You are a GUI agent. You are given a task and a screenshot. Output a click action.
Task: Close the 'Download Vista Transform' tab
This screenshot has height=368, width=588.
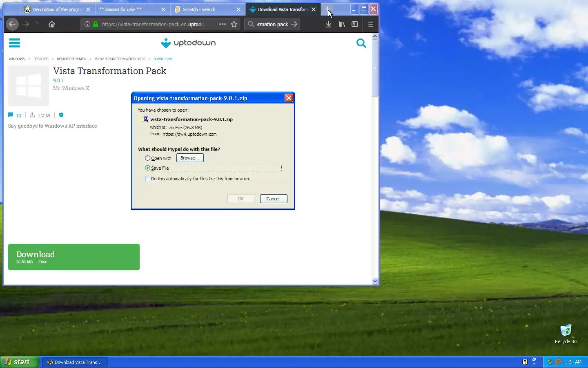tap(314, 9)
